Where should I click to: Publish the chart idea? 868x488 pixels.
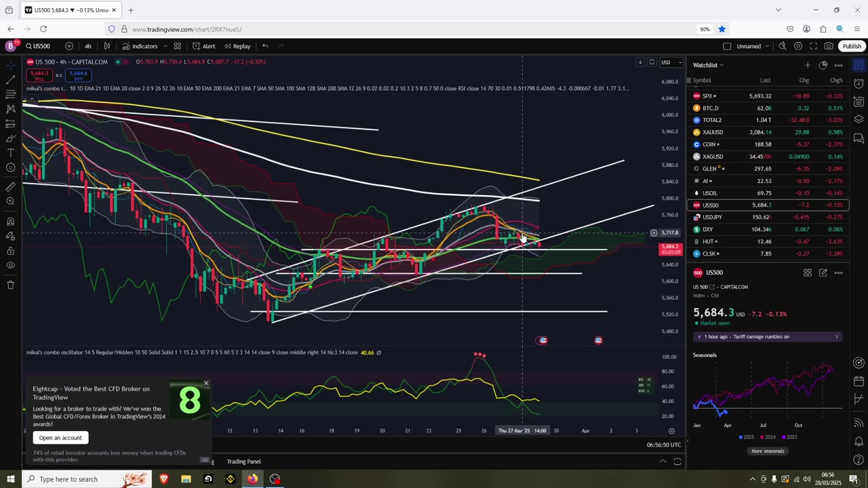coord(852,46)
